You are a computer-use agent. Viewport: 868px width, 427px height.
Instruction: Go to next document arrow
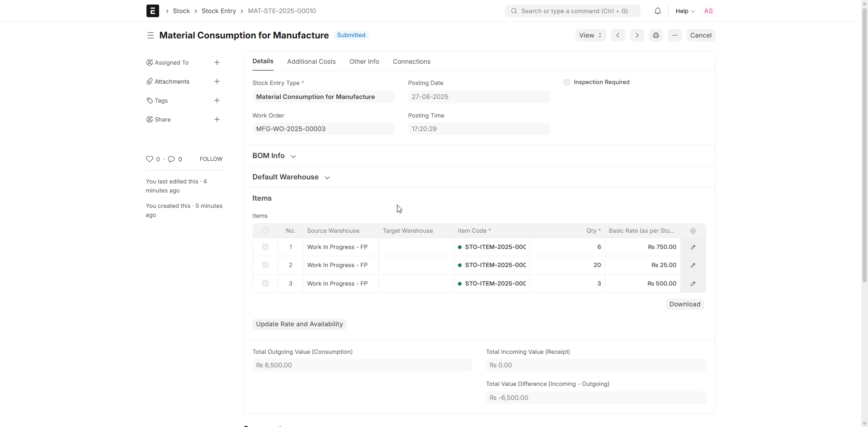[637, 35]
